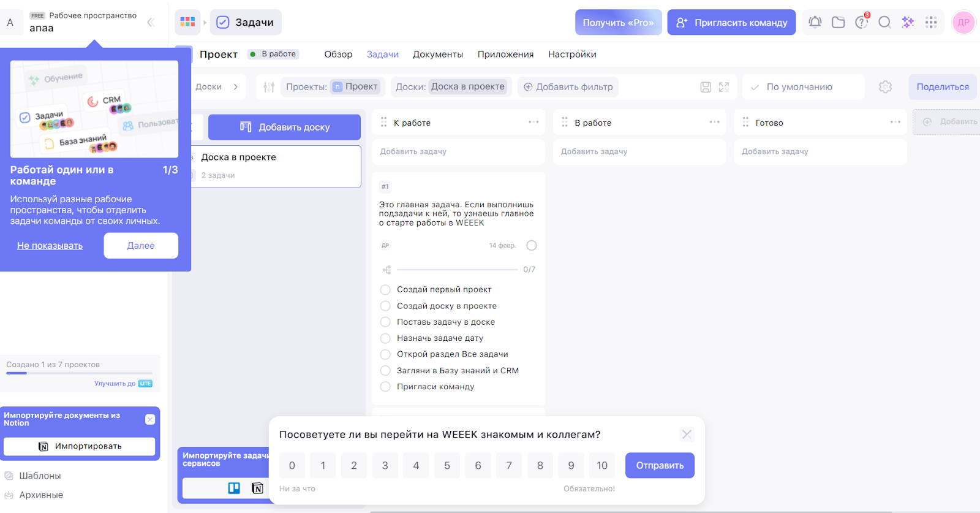The image size is (980, 513).
Task: Open the colorful services grid icon
Action: tap(187, 22)
